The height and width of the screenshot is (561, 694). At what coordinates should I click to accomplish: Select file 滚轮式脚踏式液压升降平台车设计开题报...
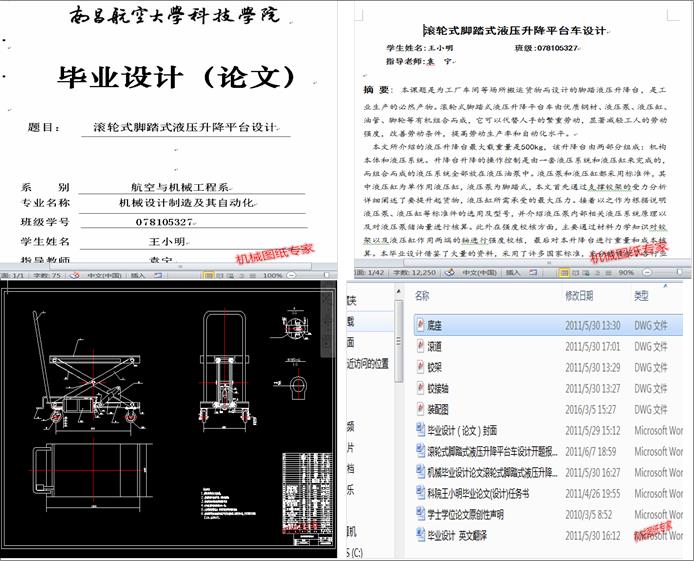point(492,451)
